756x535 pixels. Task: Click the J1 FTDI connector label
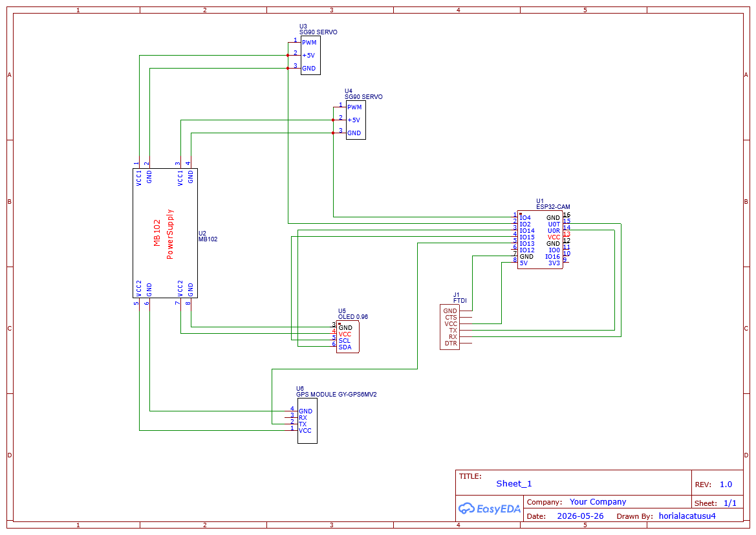(460, 298)
